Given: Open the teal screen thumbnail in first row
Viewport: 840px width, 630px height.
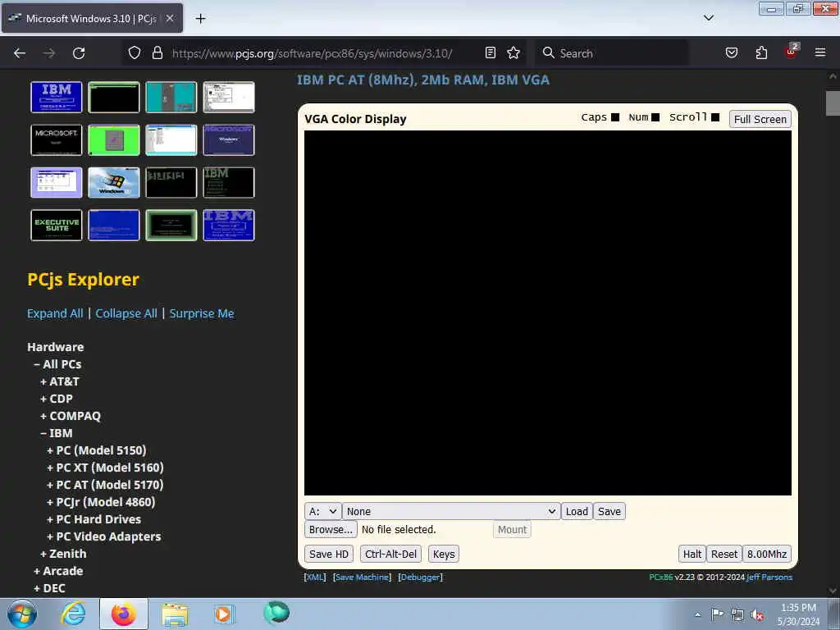Looking at the screenshot, I should (x=171, y=97).
